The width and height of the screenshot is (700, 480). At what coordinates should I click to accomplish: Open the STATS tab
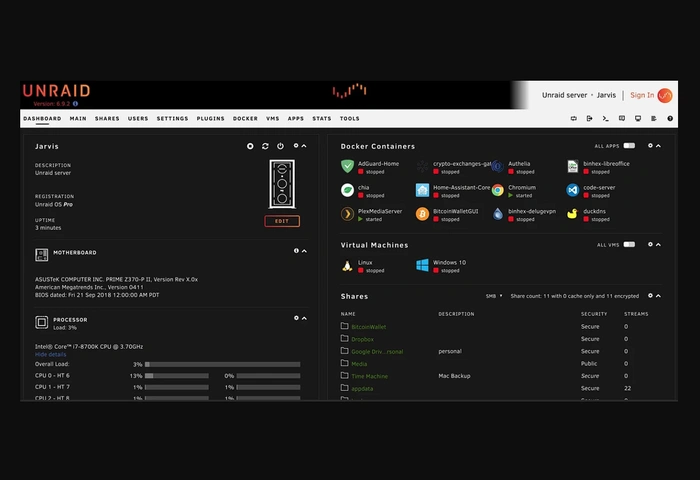[321, 119]
